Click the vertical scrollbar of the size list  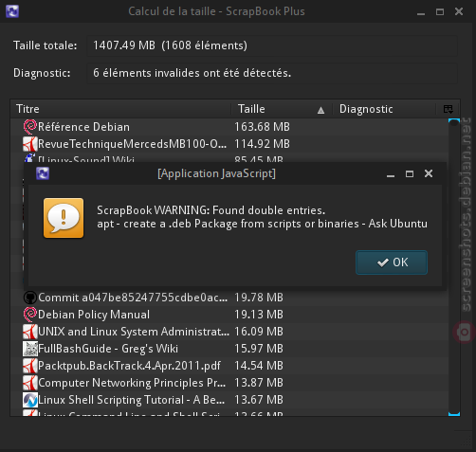point(454,267)
